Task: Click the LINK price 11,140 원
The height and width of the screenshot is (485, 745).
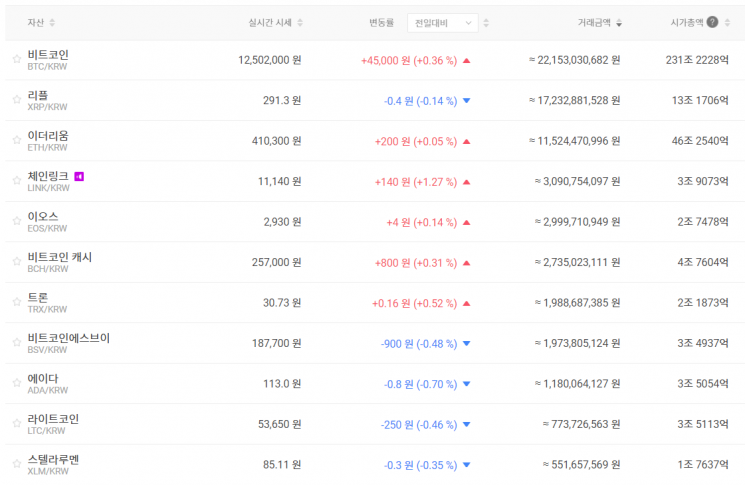Action: point(279,181)
